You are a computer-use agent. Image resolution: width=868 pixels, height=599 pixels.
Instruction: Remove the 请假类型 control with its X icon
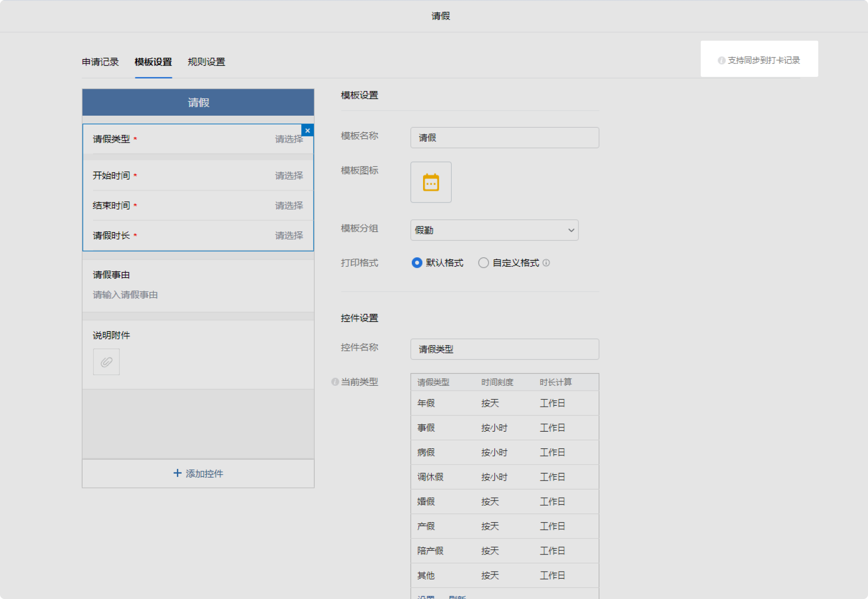coord(307,130)
